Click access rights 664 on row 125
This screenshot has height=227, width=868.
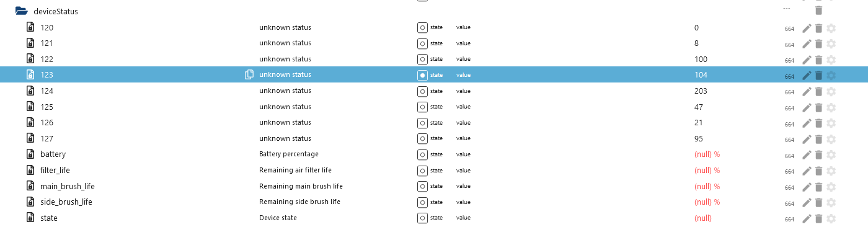coord(789,109)
